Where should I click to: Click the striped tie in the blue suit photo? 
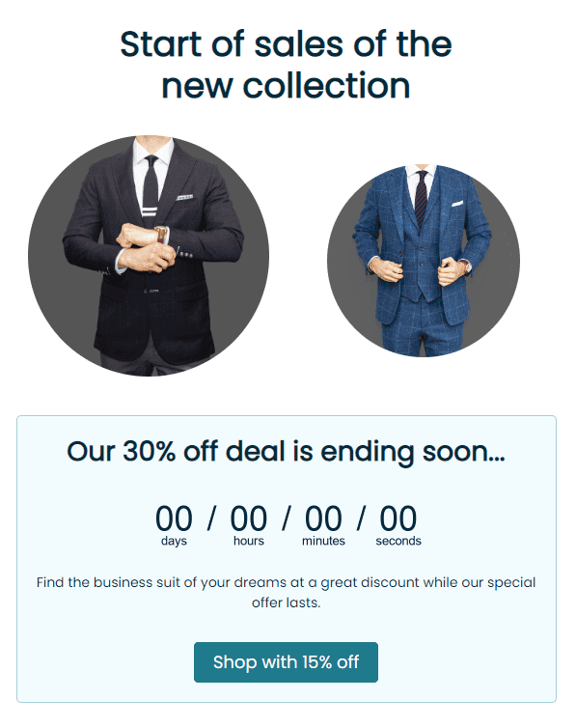point(421,197)
